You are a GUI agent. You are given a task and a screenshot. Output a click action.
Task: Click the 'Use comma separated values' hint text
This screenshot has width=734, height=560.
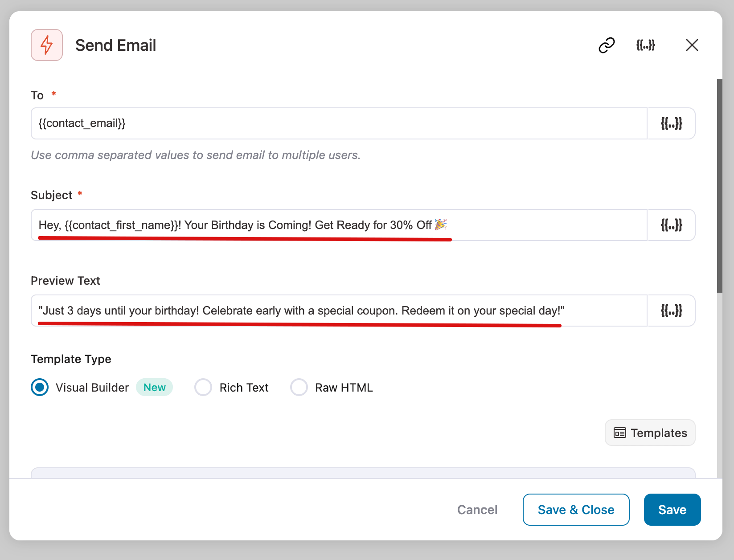(x=196, y=155)
